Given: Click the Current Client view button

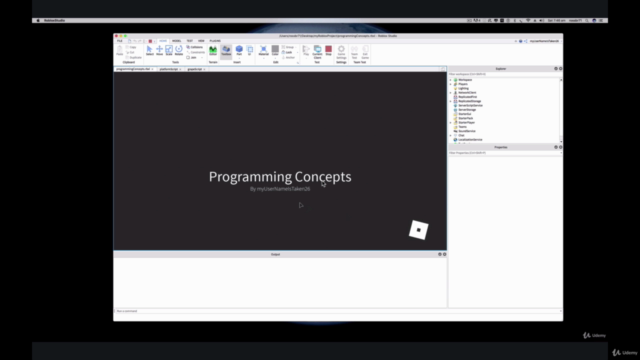Looking at the screenshot, I should pyautogui.click(x=317, y=52).
